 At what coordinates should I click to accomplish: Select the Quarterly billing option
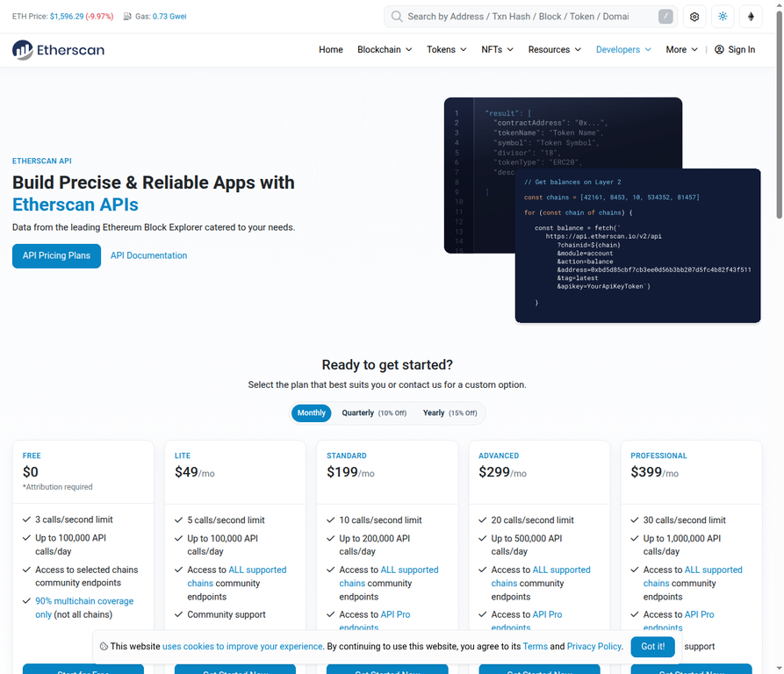point(374,412)
